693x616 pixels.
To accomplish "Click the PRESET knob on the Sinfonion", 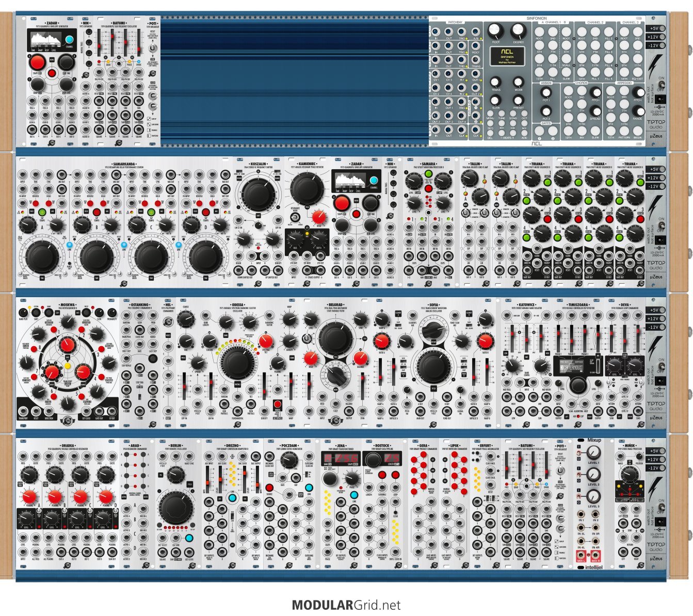I will point(518,100).
